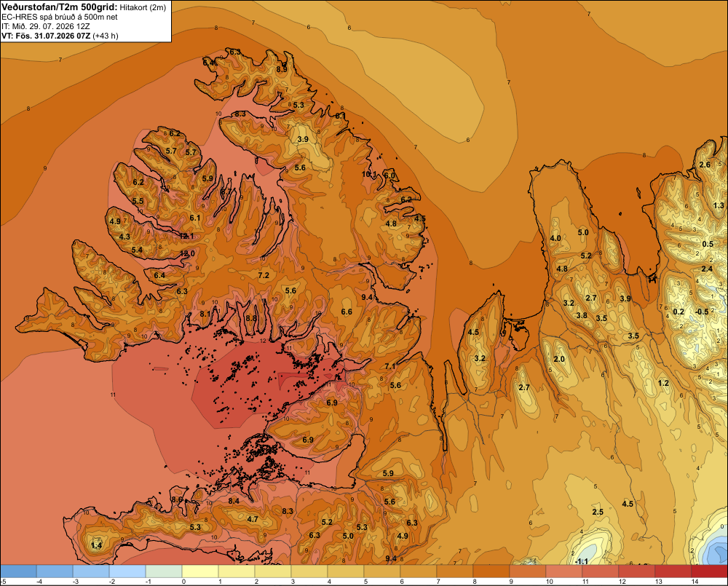Click the legend swatch between 5 and 6
Screen dimensions: 728x586
[x=382, y=571]
